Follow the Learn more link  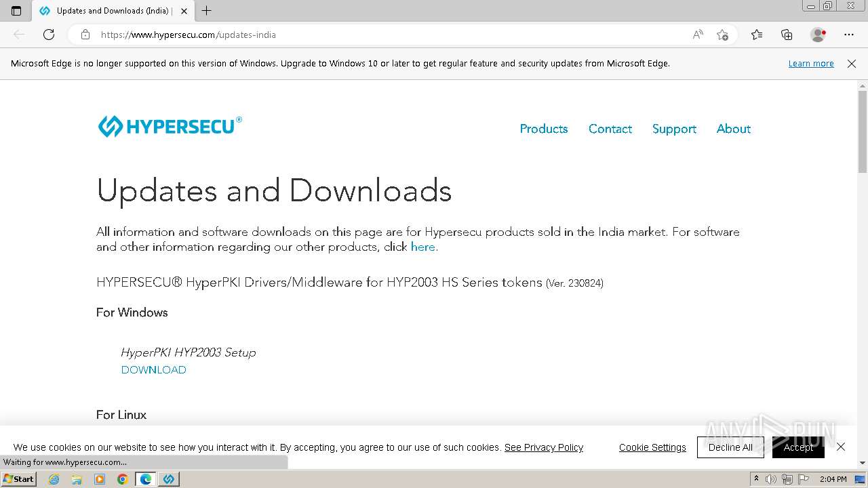pos(811,64)
